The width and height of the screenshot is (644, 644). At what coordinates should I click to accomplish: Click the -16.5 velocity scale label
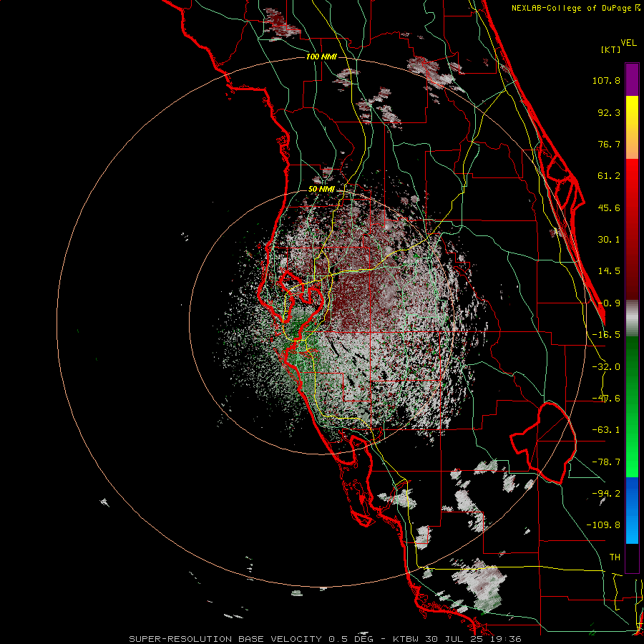606,335
